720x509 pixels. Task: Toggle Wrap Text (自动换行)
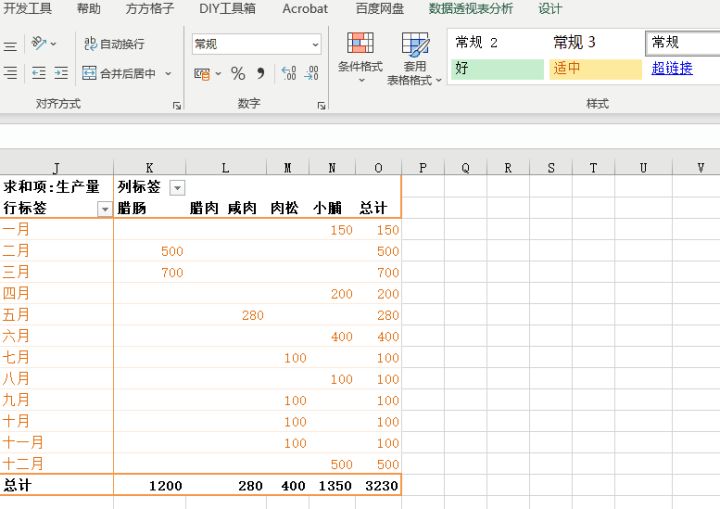coord(114,44)
